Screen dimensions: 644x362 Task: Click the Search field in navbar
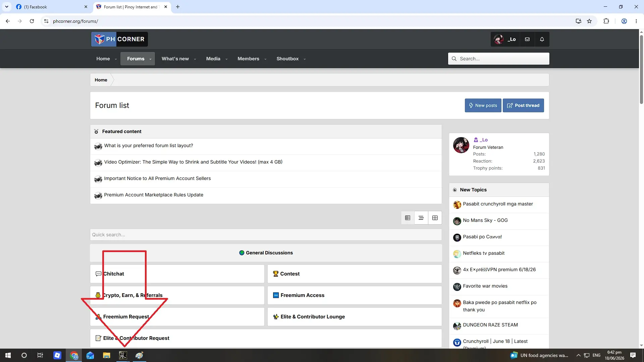pos(499,59)
